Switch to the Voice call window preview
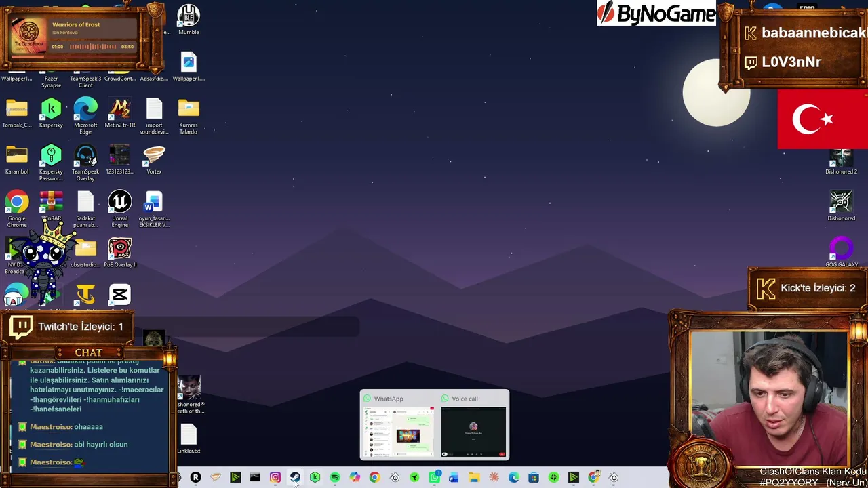 (473, 424)
